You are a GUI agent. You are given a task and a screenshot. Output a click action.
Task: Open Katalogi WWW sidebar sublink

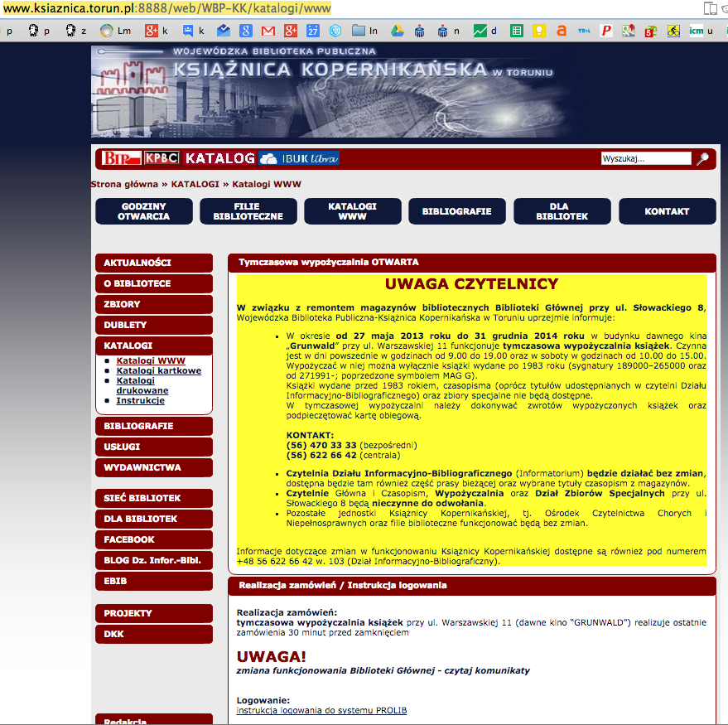click(151, 361)
